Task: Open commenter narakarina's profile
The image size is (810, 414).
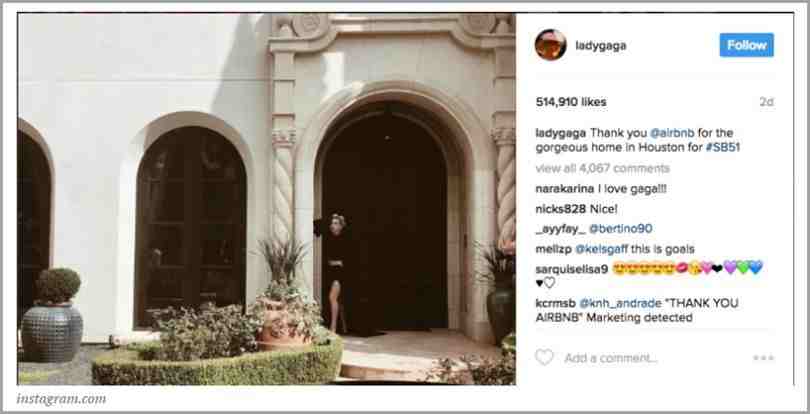Action: [x=565, y=189]
